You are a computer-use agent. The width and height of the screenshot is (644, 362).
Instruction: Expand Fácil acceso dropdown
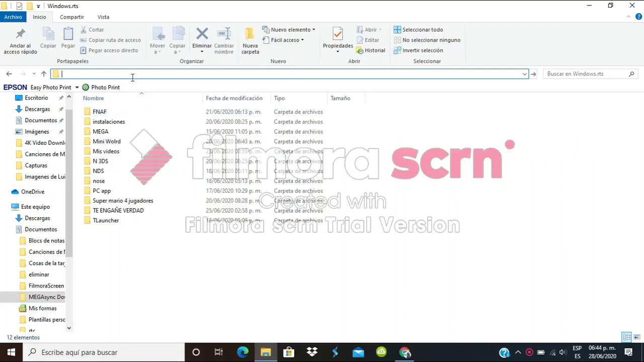pyautogui.click(x=283, y=40)
